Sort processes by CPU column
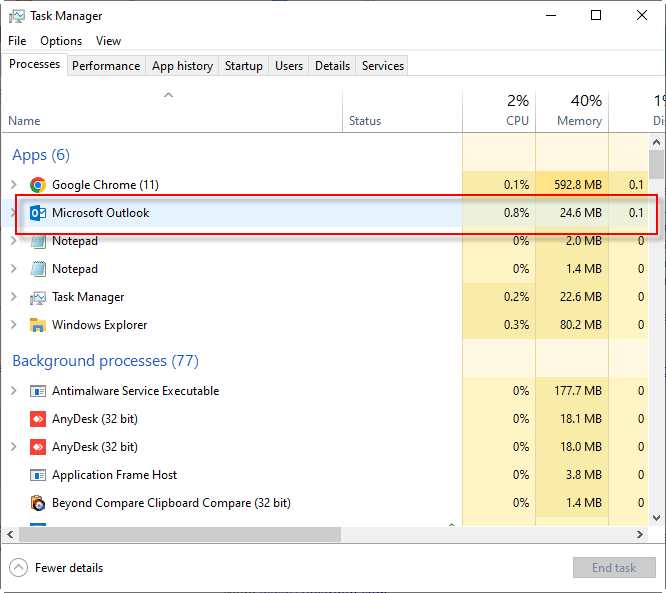This screenshot has height=593, width=666. pos(499,112)
